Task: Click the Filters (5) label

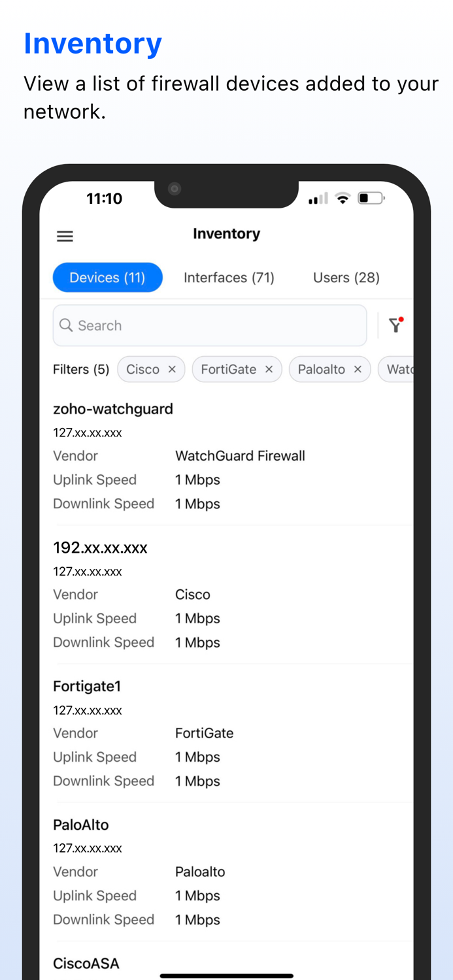Action: [x=80, y=369]
